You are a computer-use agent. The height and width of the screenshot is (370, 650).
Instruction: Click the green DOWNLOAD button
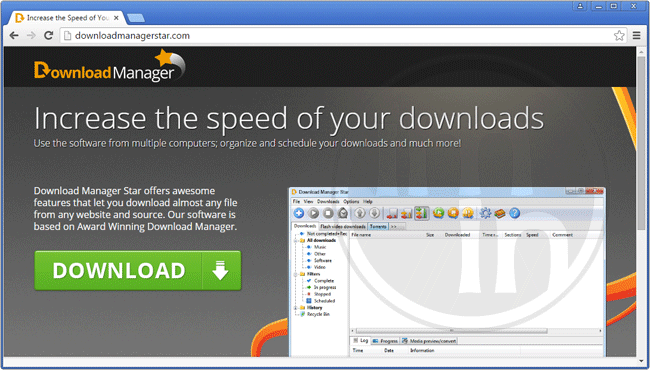(137, 271)
